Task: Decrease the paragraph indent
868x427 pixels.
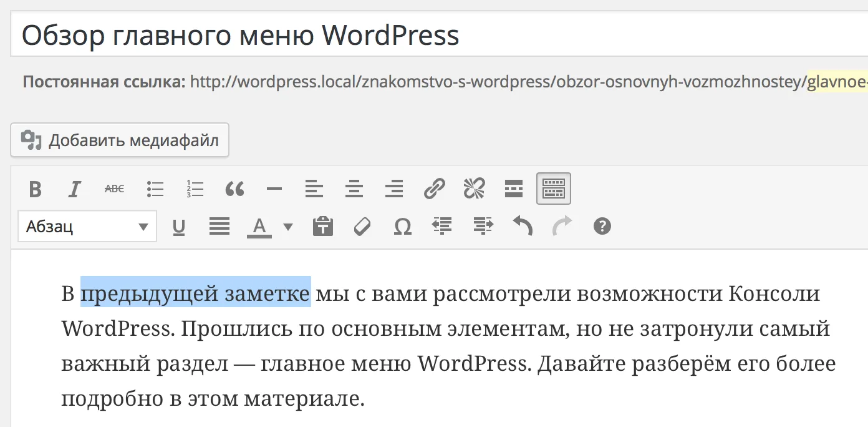Action: coord(442,227)
